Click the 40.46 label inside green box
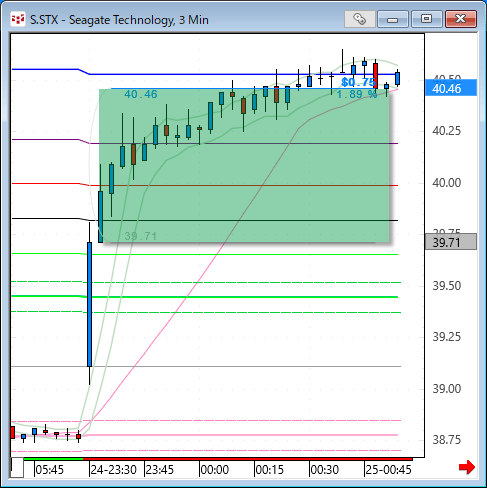This screenshot has width=487, height=488. [x=141, y=94]
